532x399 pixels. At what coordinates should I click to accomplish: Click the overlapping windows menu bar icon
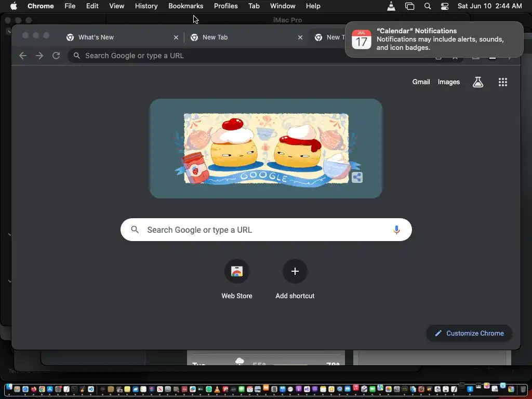409,6
